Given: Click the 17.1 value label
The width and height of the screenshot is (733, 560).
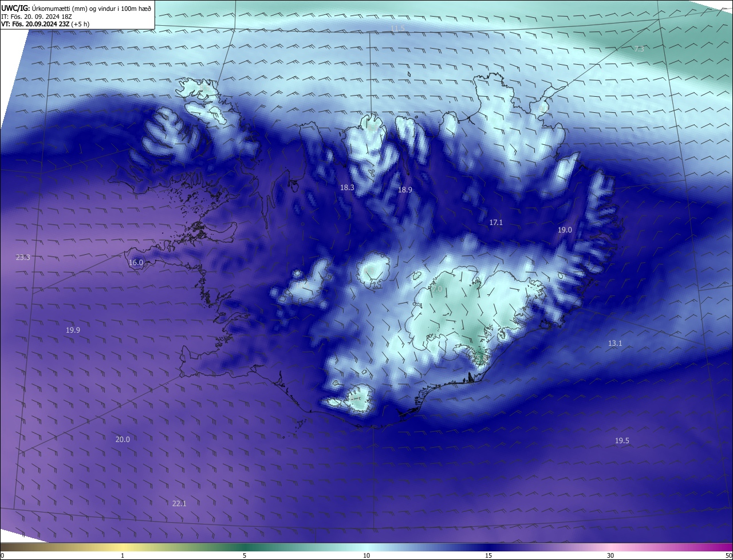Looking at the screenshot, I should 496,223.
